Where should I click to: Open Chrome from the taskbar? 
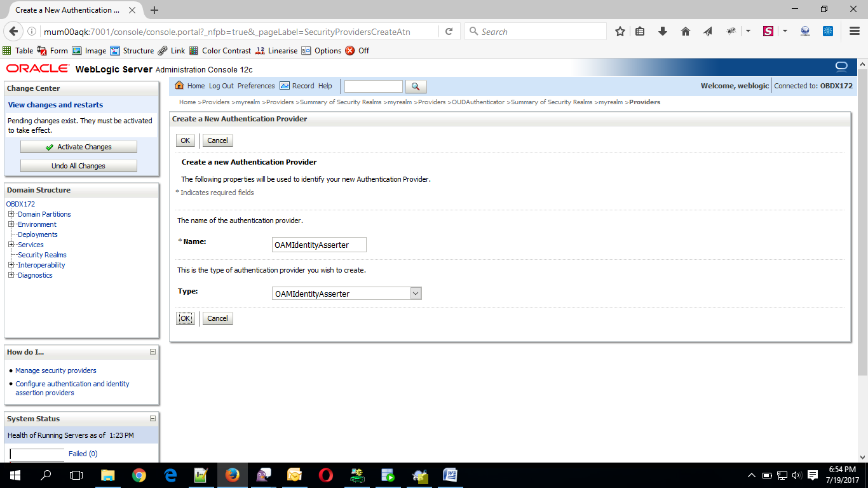tap(139, 475)
